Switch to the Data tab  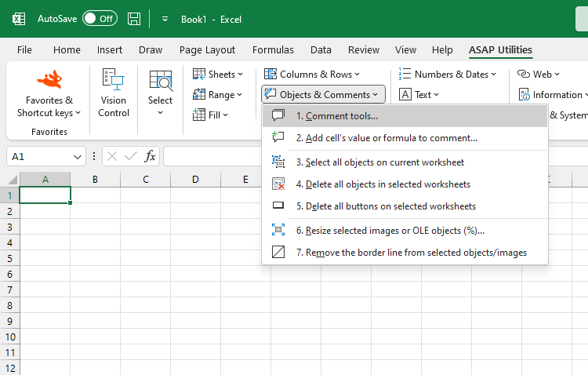[x=321, y=50]
